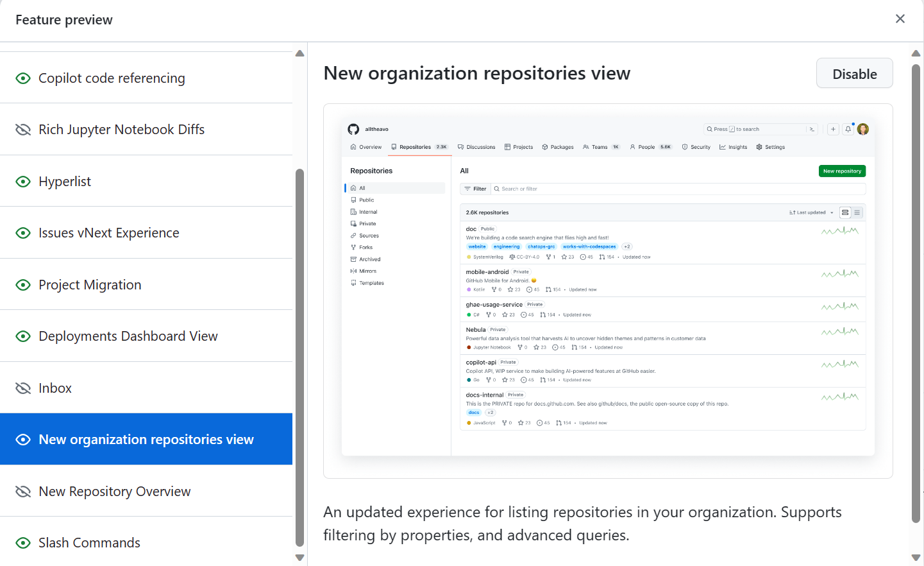Click the crossed-out eye icon beside Inbox
This screenshot has height=566, width=924.
[x=23, y=388]
